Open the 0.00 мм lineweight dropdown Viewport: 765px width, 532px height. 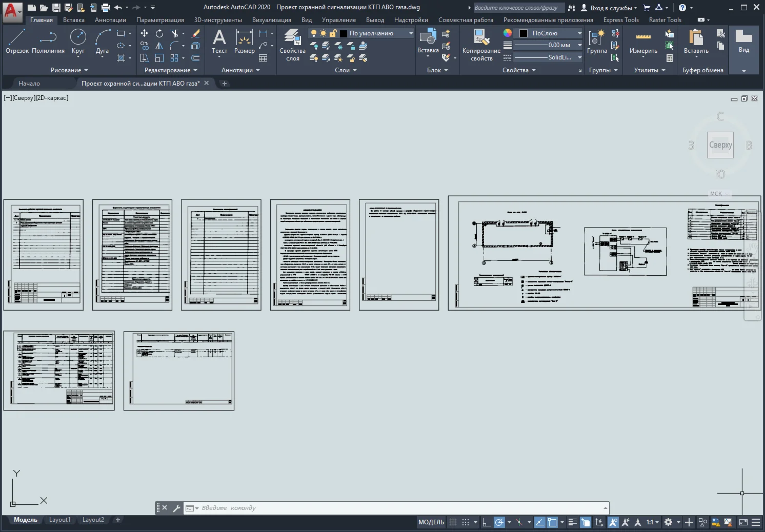point(548,45)
